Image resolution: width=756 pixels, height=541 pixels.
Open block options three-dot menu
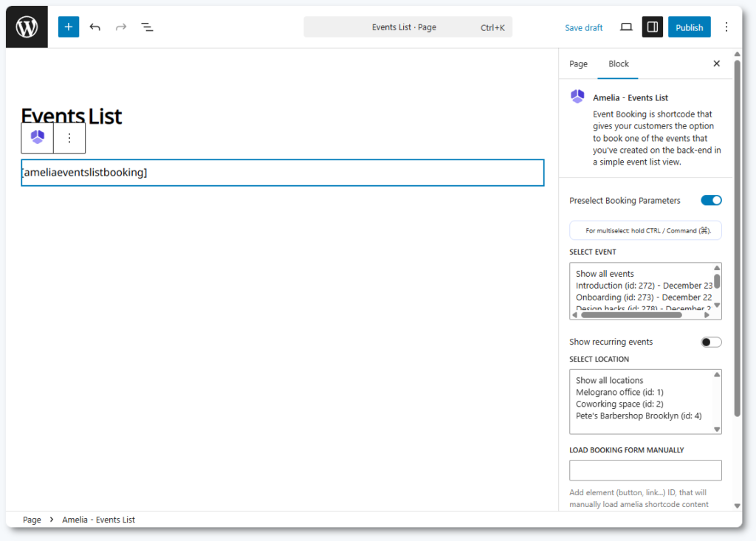click(69, 138)
